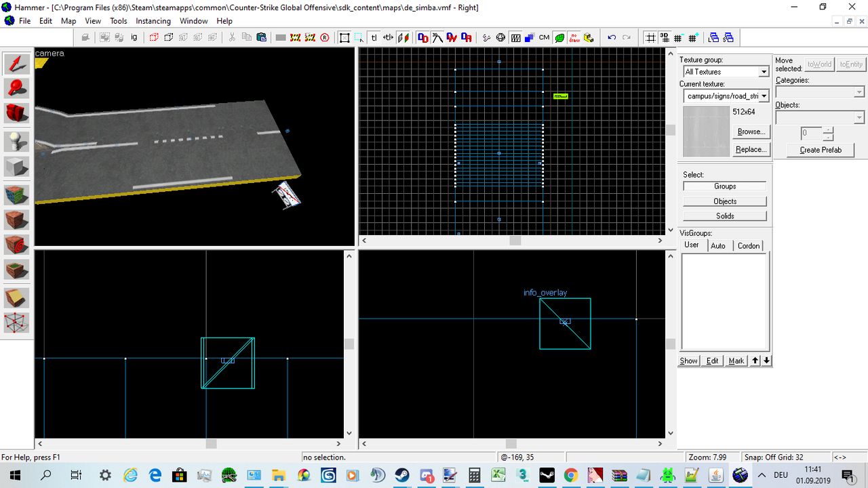The width and height of the screenshot is (868, 488).
Task: Set selection mode to Groups
Action: [725, 186]
